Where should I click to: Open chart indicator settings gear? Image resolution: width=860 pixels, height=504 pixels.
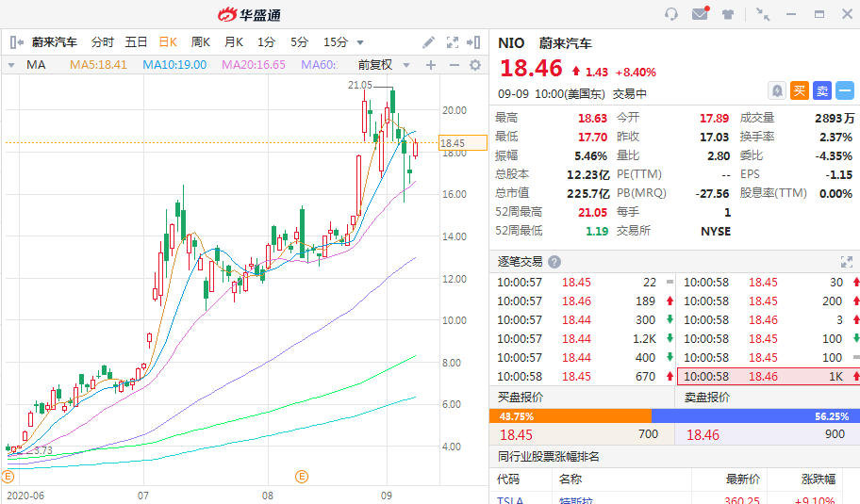[475, 65]
